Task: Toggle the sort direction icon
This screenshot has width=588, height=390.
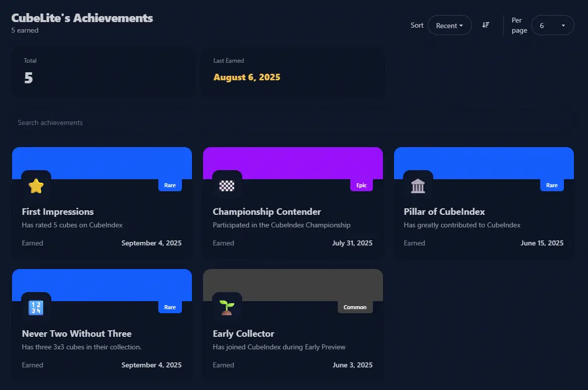Action: (x=485, y=25)
